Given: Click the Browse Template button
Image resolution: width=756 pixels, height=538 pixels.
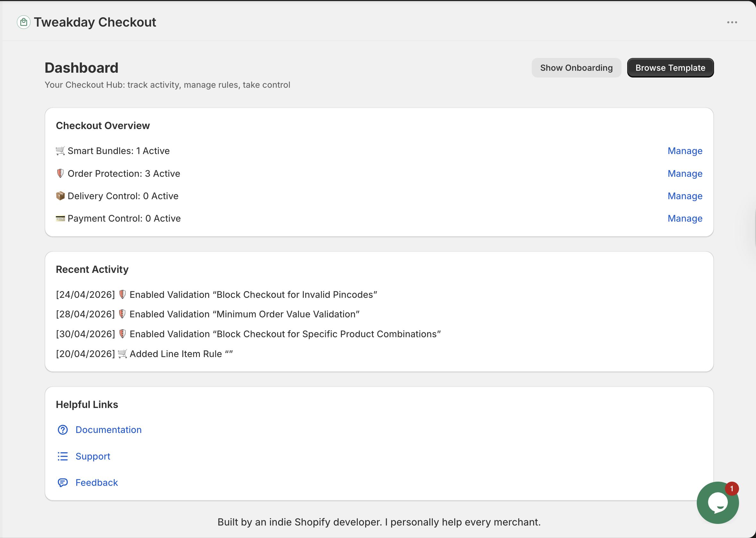Looking at the screenshot, I should 670,68.
